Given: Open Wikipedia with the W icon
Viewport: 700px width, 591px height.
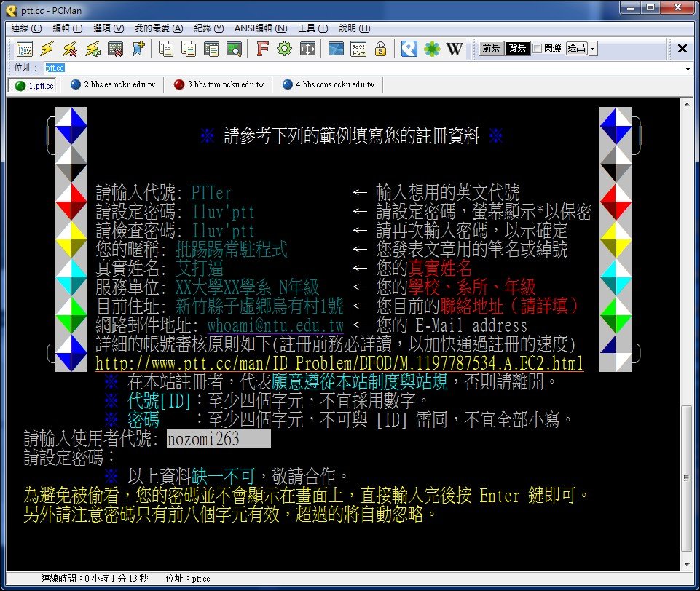Looking at the screenshot, I should [455, 49].
